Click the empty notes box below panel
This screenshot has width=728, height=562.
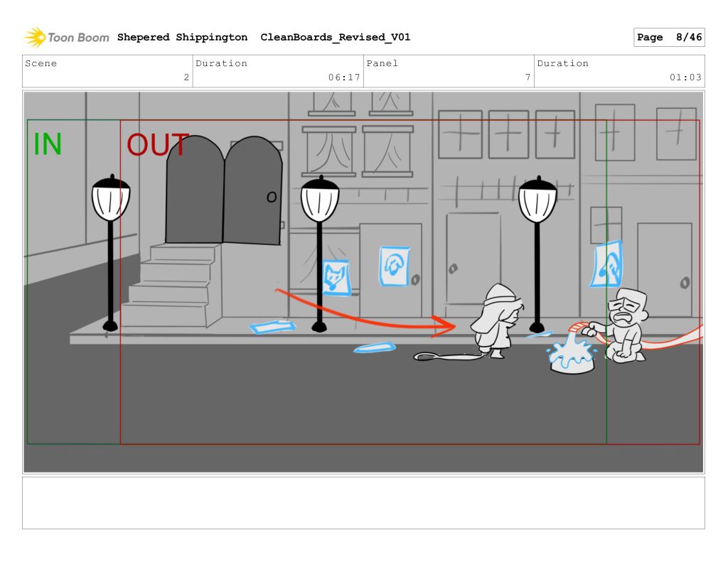point(363,502)
